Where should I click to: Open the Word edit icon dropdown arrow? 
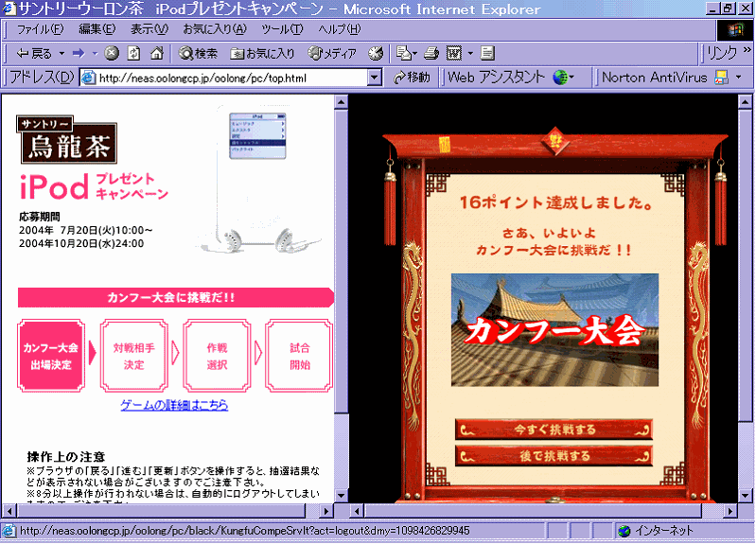470,54
